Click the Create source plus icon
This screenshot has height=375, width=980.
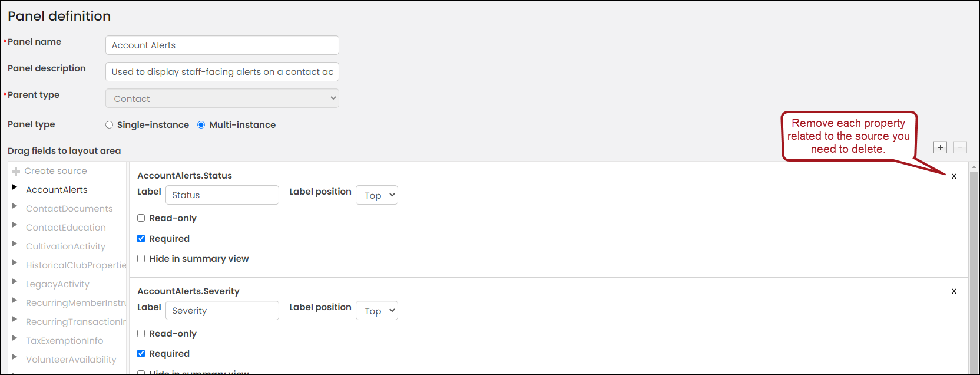coord(16,172)
